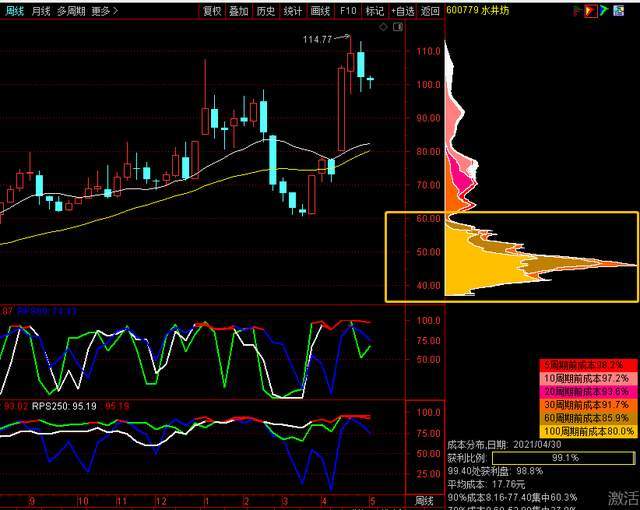Switch to 月线 monthly period
Viewport: 640px width, 510px height.
click(41, 11)
